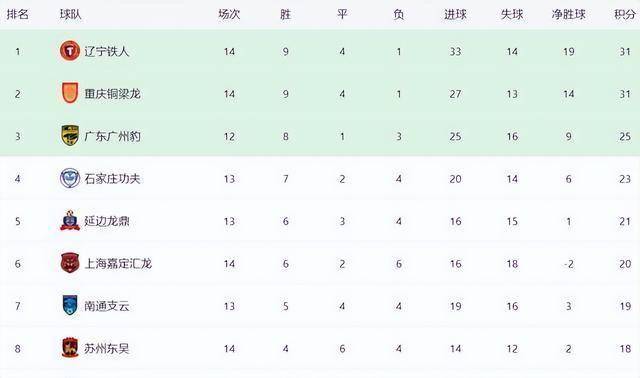640x378 pixels.
Task: Select the 苏州东吴 points value 18
Action: point(625,349)
